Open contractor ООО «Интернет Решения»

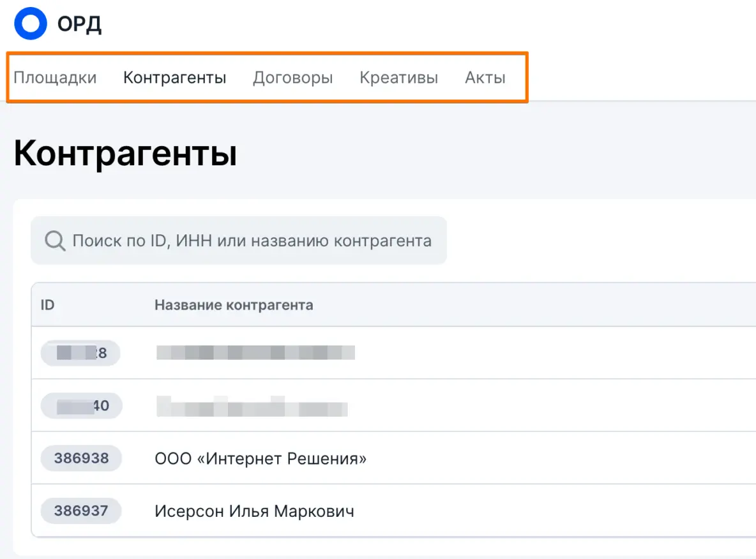coord(261,458)
